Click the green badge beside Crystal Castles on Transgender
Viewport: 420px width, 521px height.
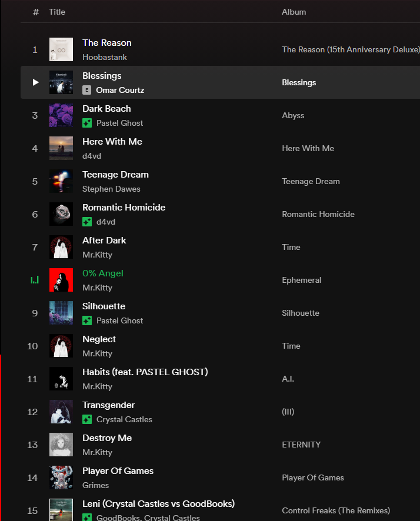(x=86, y=420)
